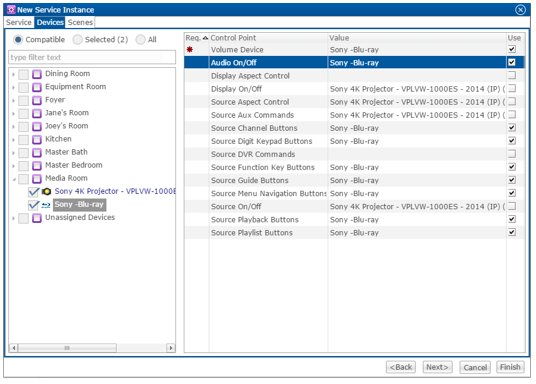Screen dimensions: 536x384
Task: Sort by the Value column header
Action: pyautogui.click(x=417, y=38)
